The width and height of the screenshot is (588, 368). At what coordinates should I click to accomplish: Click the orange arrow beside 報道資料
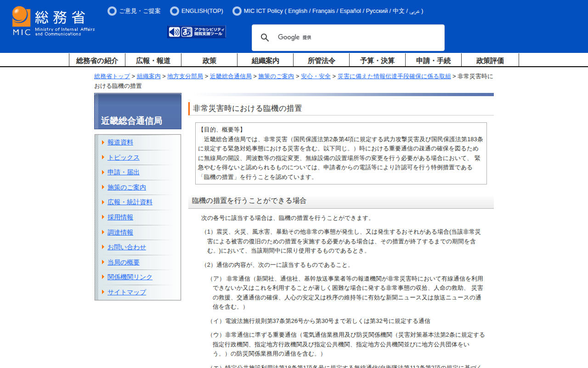pyautogui.click(x=103, y=142)
